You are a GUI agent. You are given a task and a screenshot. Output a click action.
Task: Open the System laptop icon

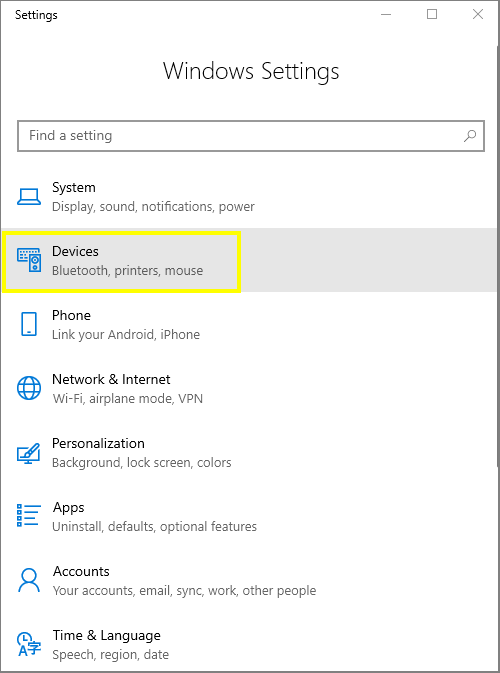pyautogui.click(x=29, y=197)
